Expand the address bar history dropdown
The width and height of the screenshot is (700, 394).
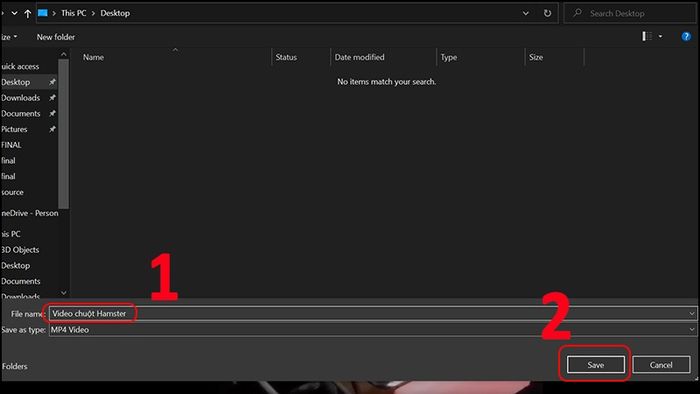click(x=525, y=13)
